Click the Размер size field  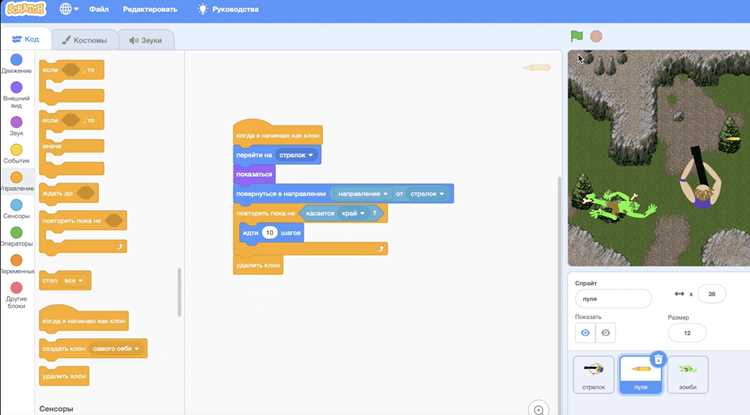pos(687,333)
